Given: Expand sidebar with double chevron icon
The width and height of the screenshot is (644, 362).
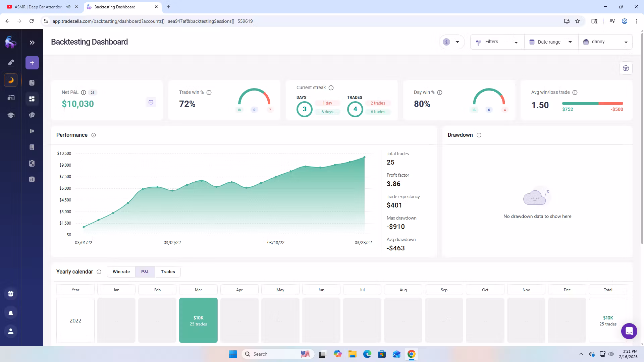Looking at the screenshot, I should coord(32,43).
